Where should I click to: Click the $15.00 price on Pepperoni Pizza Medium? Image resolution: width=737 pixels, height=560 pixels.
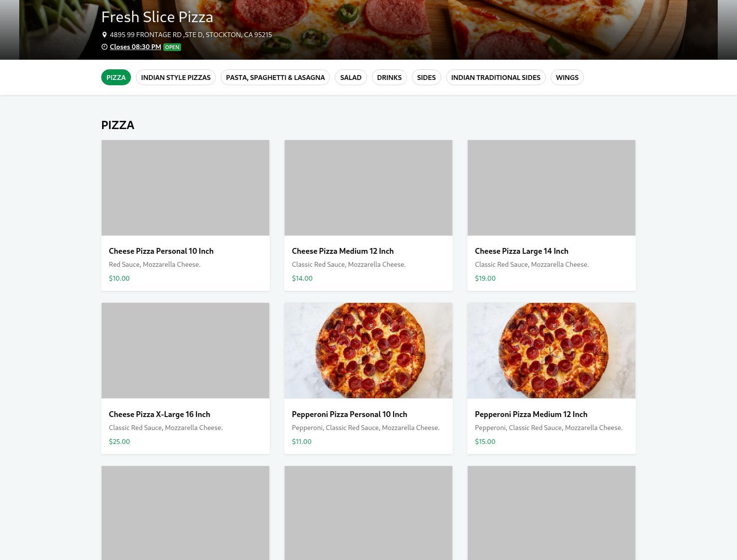pos(485,442)
